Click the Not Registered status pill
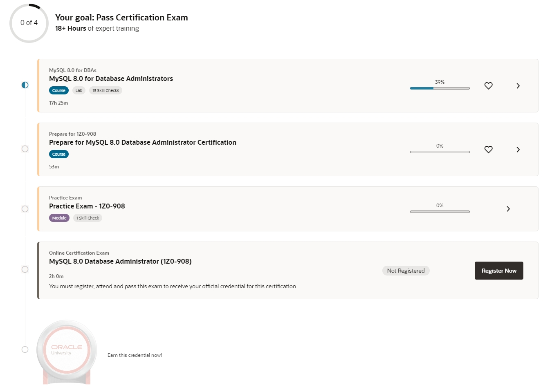Viewport: 552px width, 392px height. pos(406,271)
